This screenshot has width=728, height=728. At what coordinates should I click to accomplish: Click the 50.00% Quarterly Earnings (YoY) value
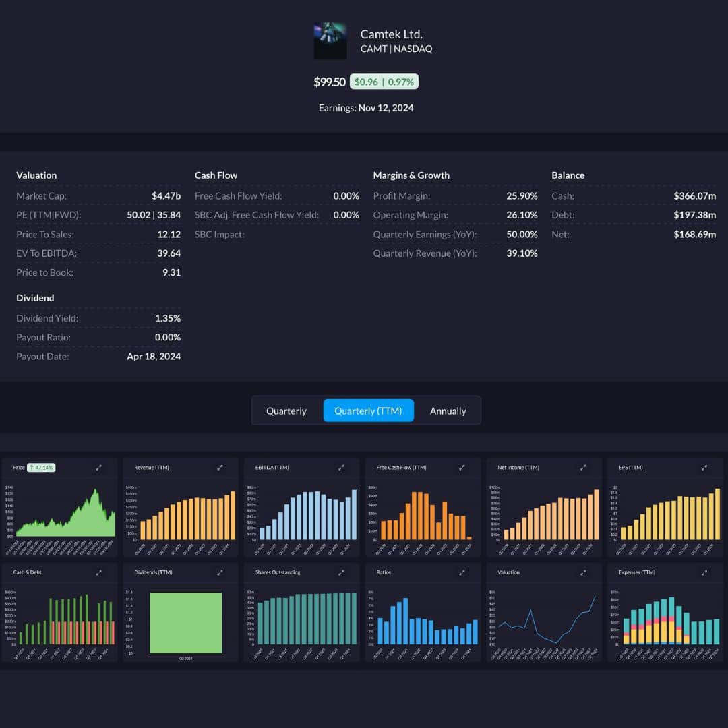tap(522, 235)
